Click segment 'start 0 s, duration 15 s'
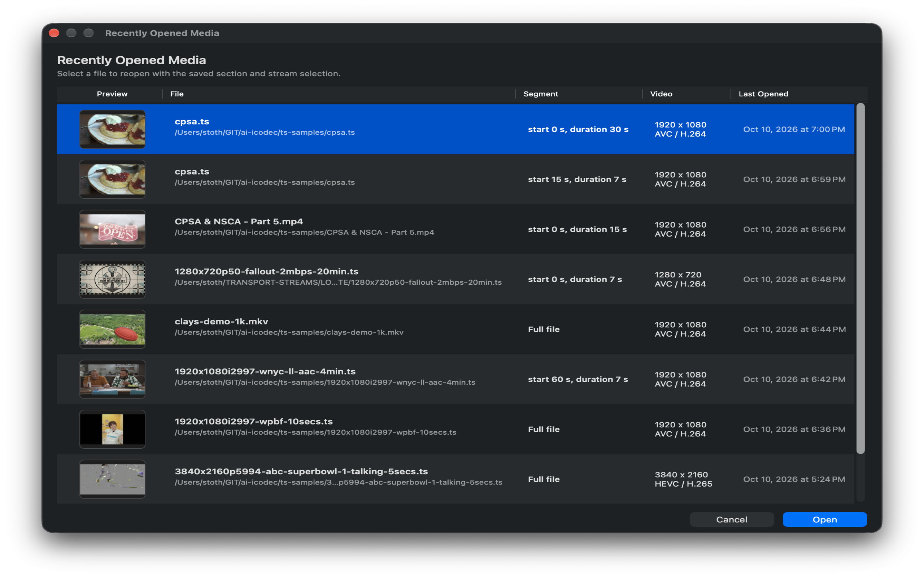The height and width of the screenshot is (578, 924). 577,229
